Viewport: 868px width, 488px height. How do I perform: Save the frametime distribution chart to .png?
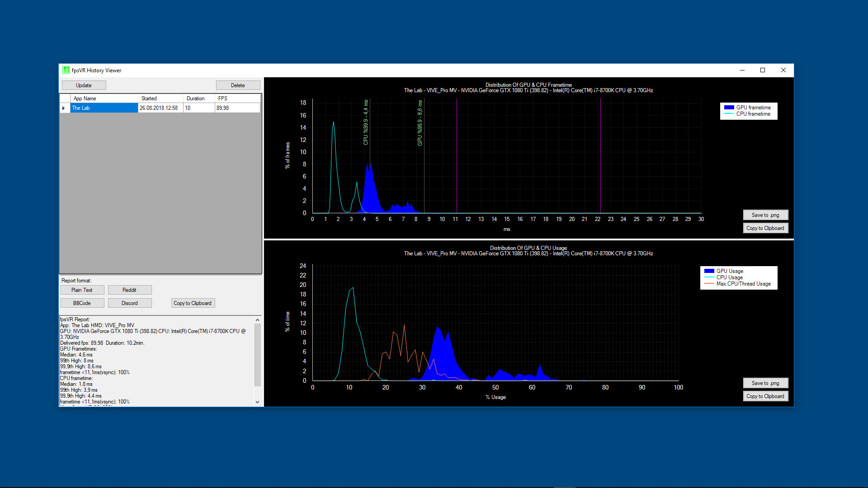(x=765, y=215)
